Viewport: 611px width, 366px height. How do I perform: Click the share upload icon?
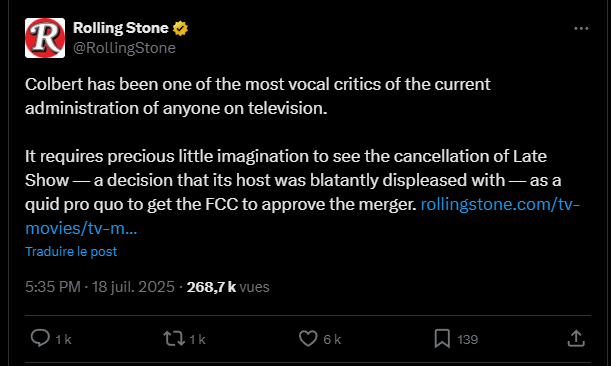[x=576, y=338]
